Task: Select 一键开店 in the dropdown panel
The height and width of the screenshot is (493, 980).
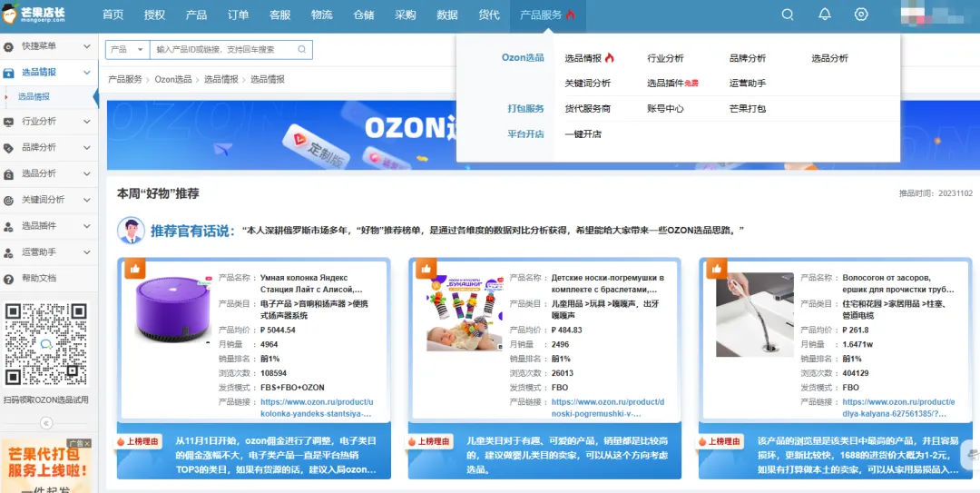Action: pyautogui.click(x=583, y=133)
